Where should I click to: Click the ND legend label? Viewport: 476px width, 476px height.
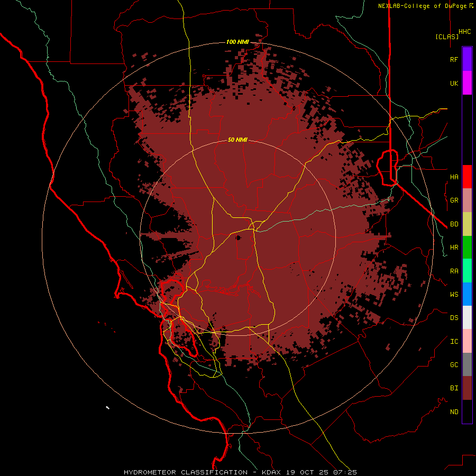pyautogui.click(x=454, y=412)
